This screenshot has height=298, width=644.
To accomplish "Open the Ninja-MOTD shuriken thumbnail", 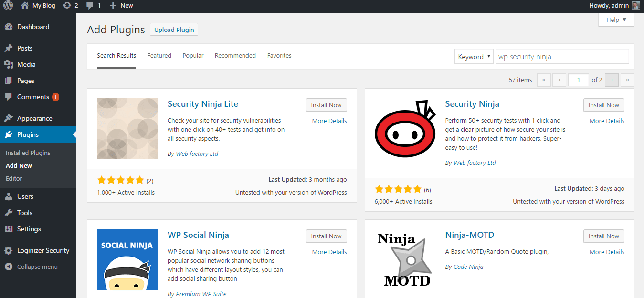I will [405, 260].
